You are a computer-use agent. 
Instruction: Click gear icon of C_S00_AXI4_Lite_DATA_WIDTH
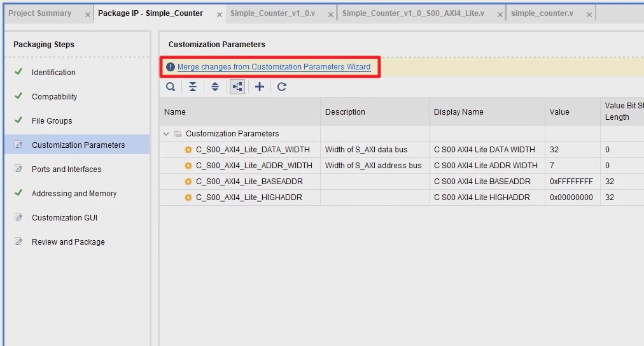point(188,150)
